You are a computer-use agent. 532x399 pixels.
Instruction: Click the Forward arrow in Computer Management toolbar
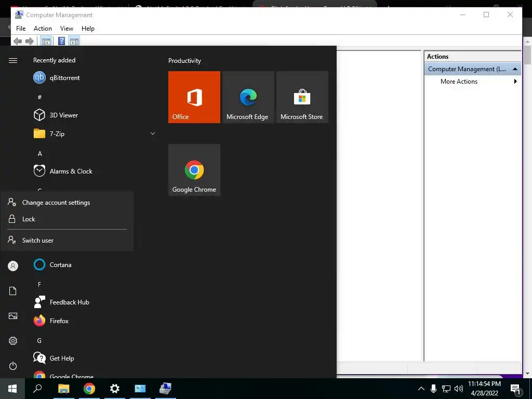click(x=30, y=42)
